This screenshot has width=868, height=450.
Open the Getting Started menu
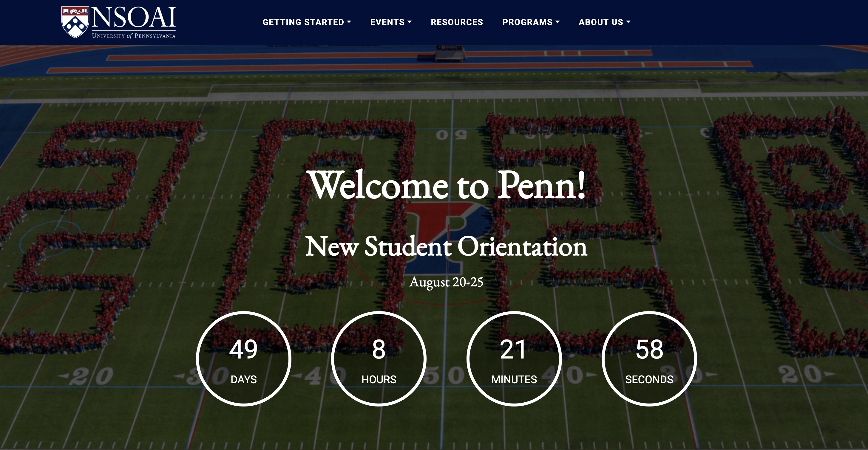point(307,22)
